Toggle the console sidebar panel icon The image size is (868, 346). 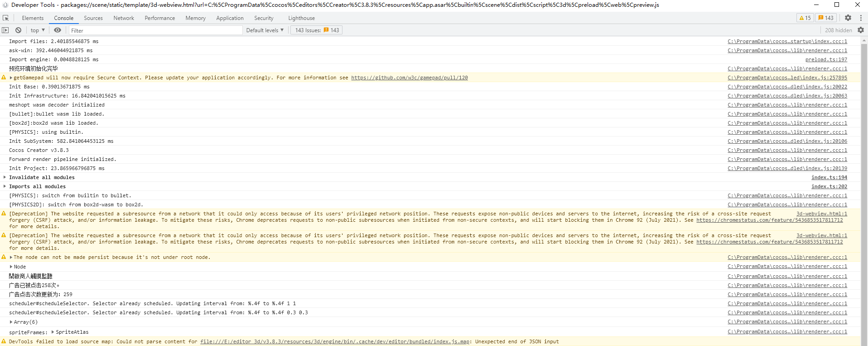click(5, 30)
